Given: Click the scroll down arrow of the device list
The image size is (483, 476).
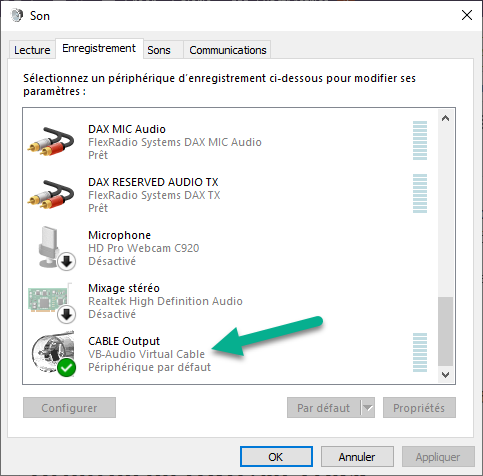Looking at the screenshot, I should 445,375.
